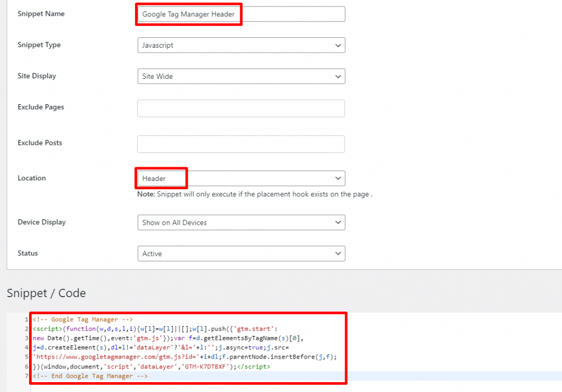The height and width of the screenshot is (392, 562).
Task: Click code line 6 containing GTM-K7DTBXF
Action: (151, 367)
